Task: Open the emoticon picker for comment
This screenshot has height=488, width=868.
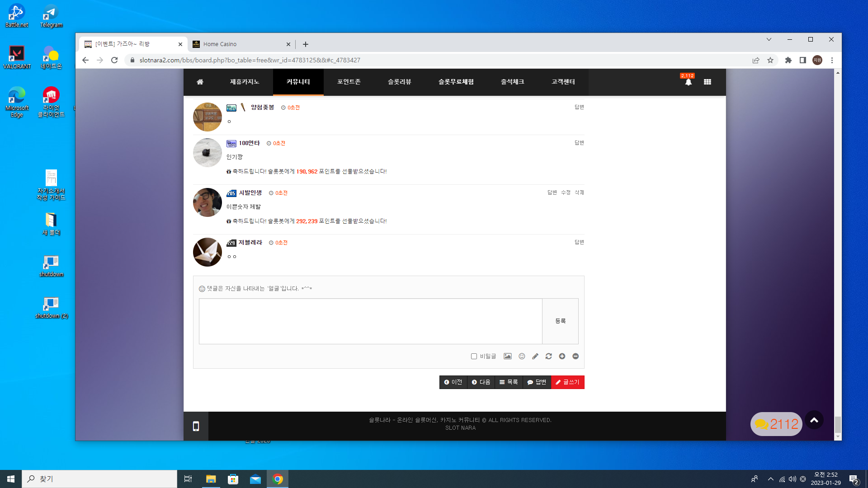Action: click(x=522, y=357)
